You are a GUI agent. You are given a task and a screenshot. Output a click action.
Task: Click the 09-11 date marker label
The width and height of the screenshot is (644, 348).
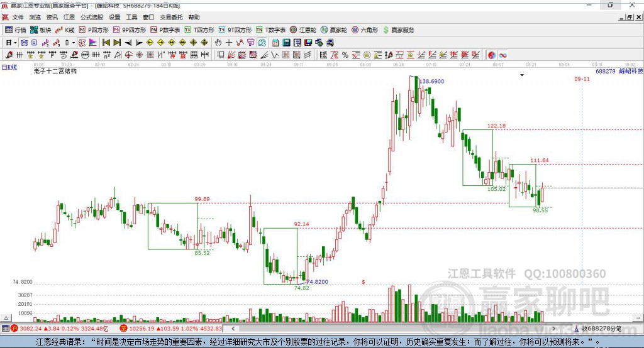click(582, 79)
